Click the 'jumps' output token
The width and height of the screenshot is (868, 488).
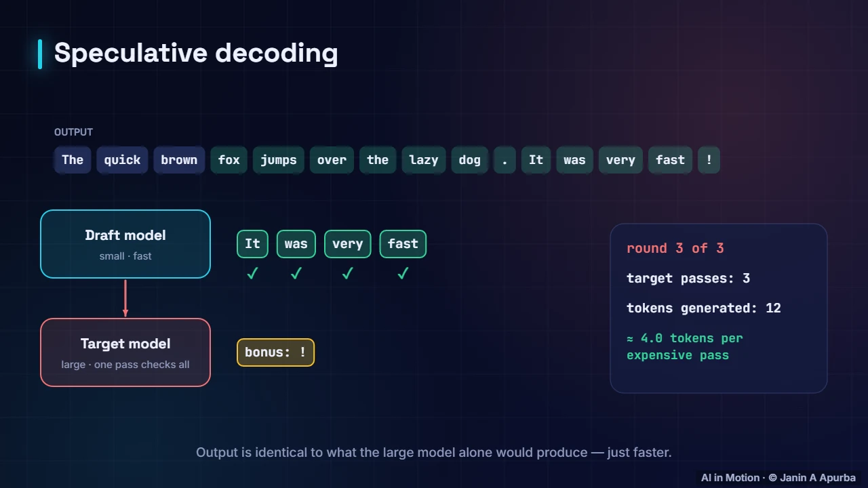[279, 160]
